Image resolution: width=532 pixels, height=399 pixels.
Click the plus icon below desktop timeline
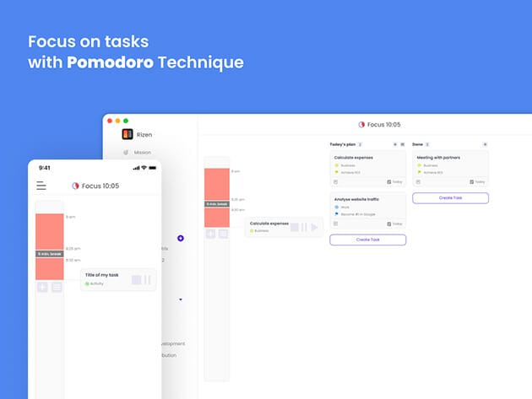point(210,234)
